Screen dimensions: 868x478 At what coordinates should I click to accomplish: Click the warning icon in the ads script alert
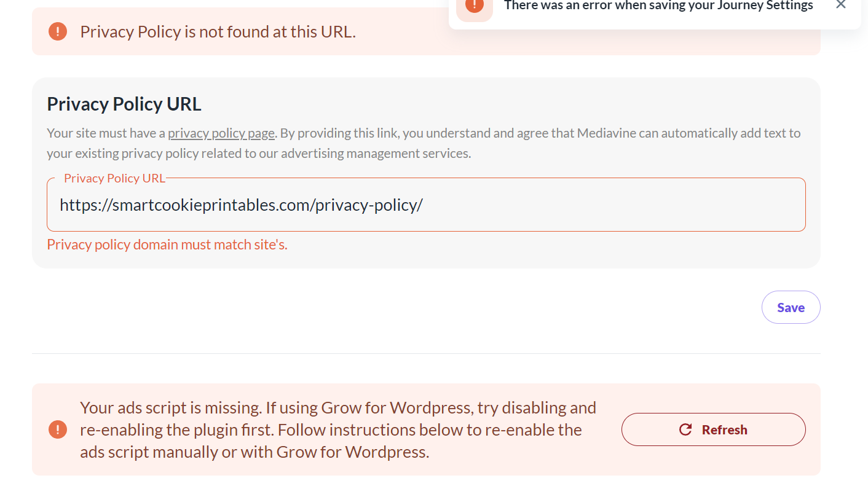(58, 429)
